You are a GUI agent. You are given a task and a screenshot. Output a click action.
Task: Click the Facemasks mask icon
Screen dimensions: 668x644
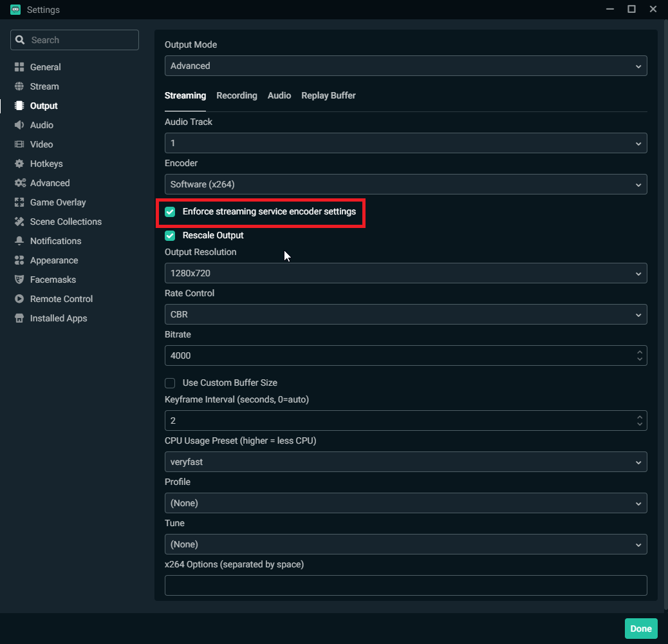point(19,279)
